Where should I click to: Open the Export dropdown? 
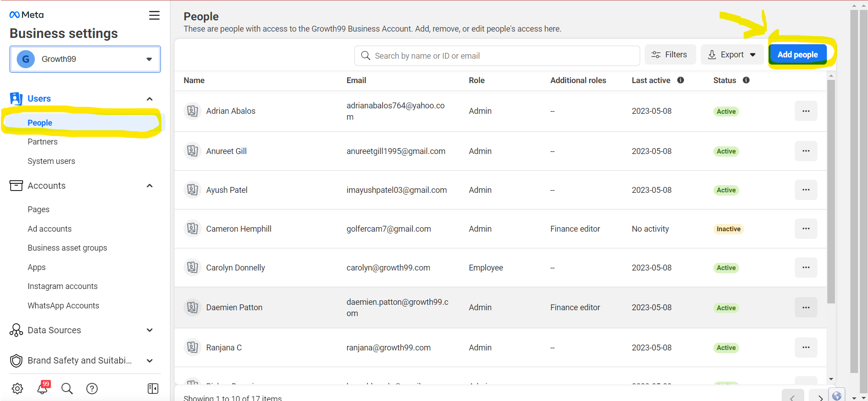point(732,55)
